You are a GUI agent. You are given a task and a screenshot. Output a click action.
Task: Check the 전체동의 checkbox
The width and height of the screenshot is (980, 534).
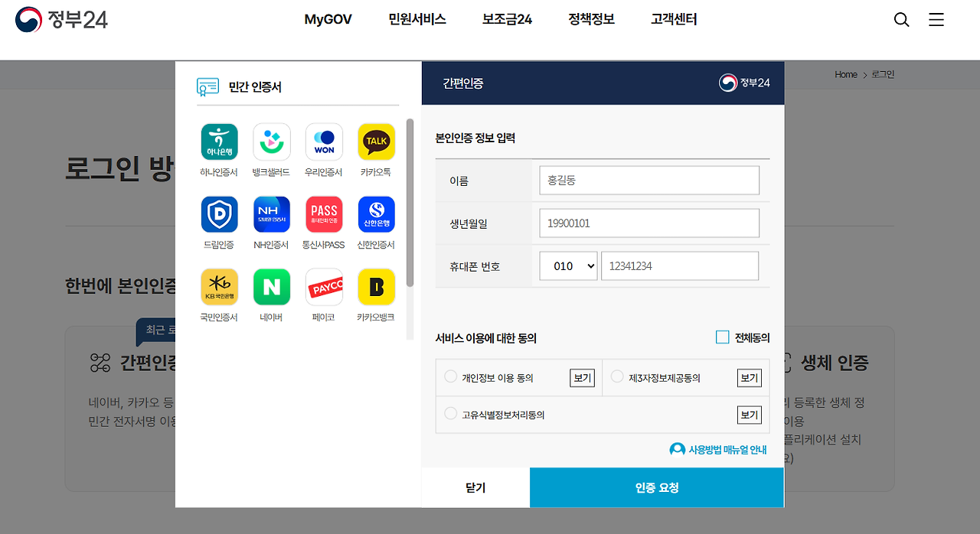(x=723, y=337)
